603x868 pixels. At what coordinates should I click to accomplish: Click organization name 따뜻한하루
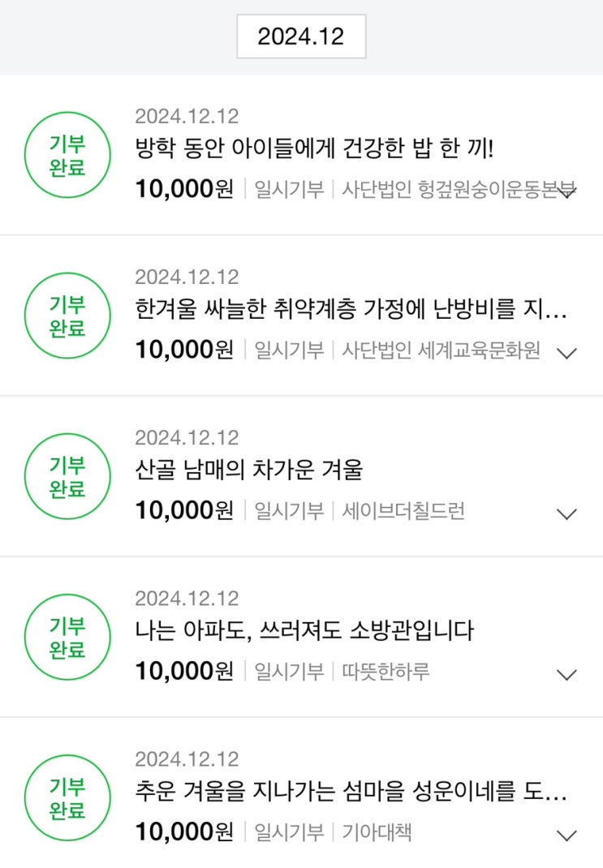click(x=386, y=672)
